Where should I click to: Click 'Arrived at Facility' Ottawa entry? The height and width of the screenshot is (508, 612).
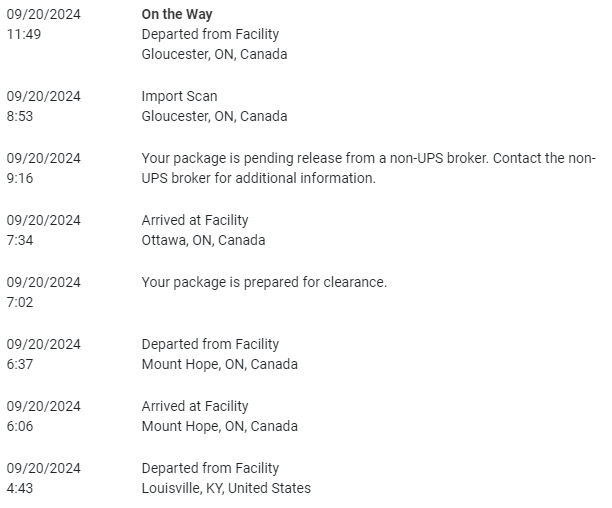point(195,220)
